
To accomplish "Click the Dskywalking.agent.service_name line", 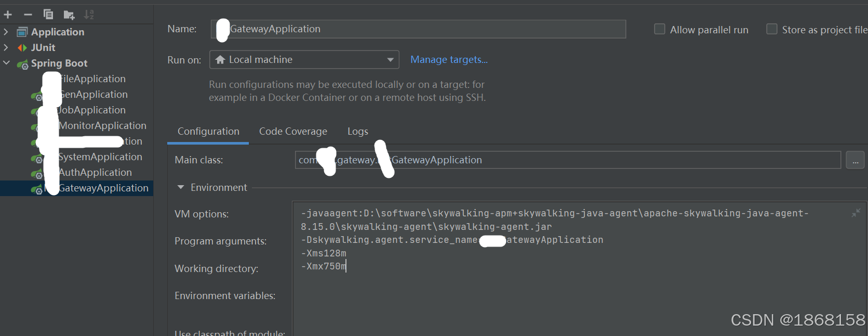I will (x=452, y=240).
